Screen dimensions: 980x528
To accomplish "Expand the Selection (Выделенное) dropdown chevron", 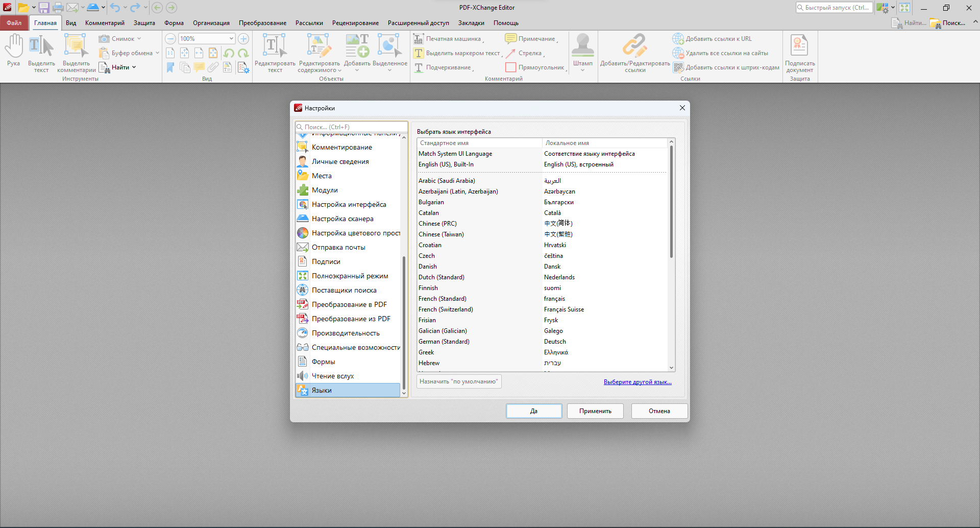I will point(389,70).
